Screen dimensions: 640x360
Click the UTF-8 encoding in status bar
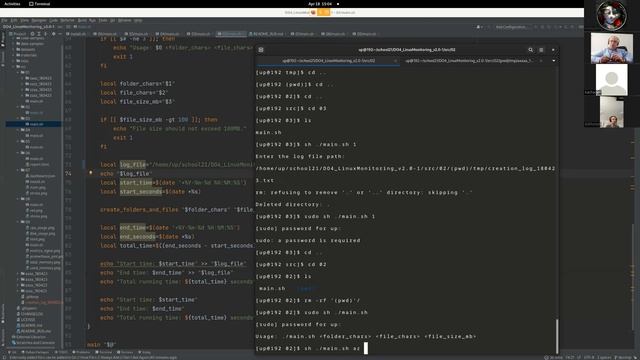590,357
